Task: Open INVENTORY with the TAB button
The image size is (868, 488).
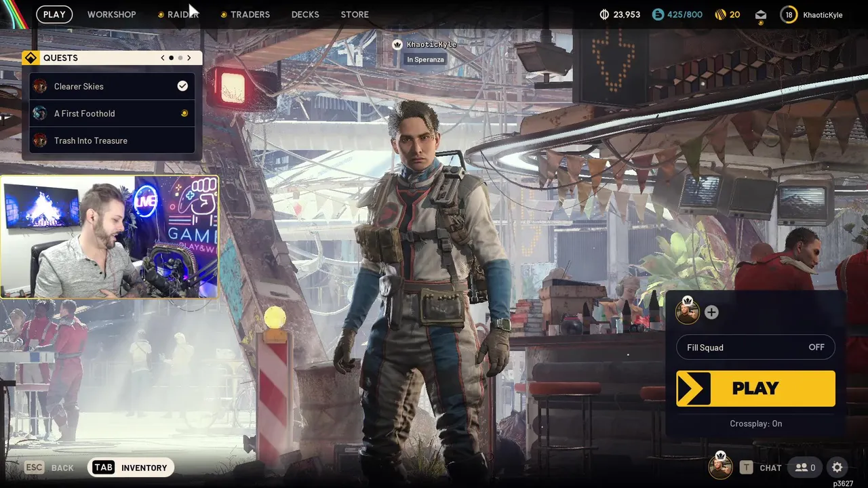Action: (131, 468)
